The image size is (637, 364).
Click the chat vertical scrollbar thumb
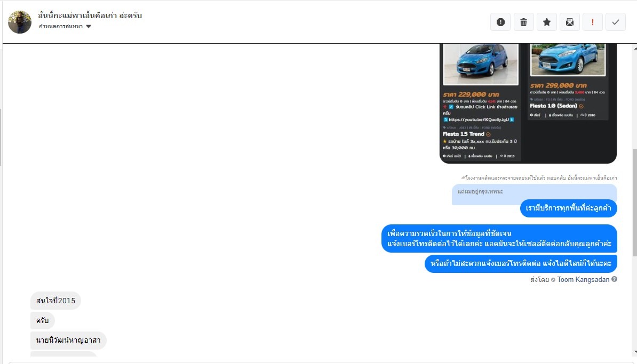(634, 203)
